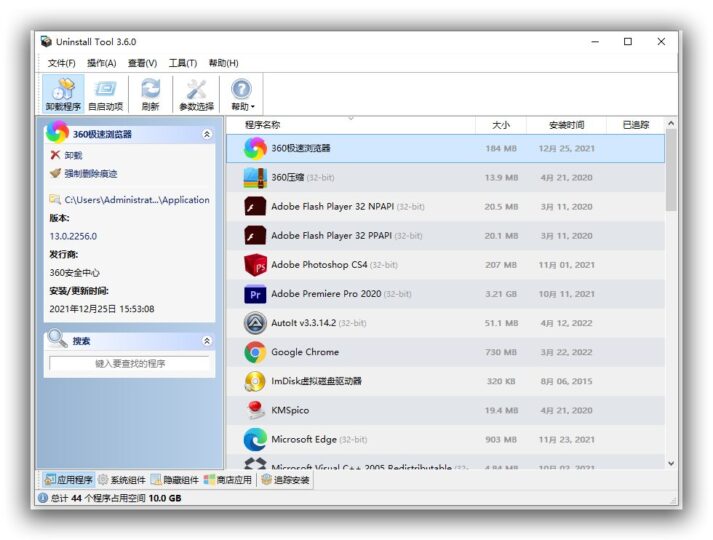Viewport: 713px width, 540px height.
Task: Open 参数选择 preferences toolbar icon
Action: [x=196, y=94]
